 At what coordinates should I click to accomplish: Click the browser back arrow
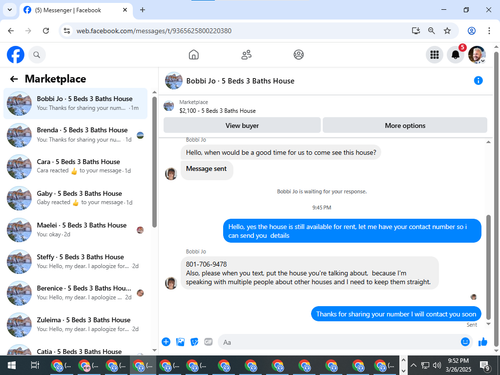click(11, 31)
